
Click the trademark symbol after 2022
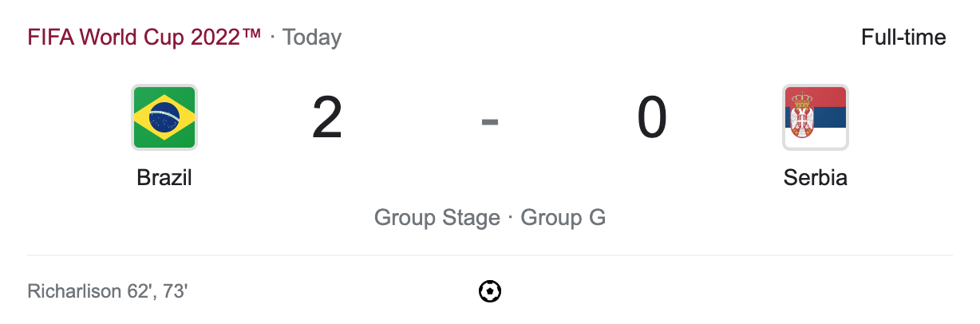tap(251, 34)
